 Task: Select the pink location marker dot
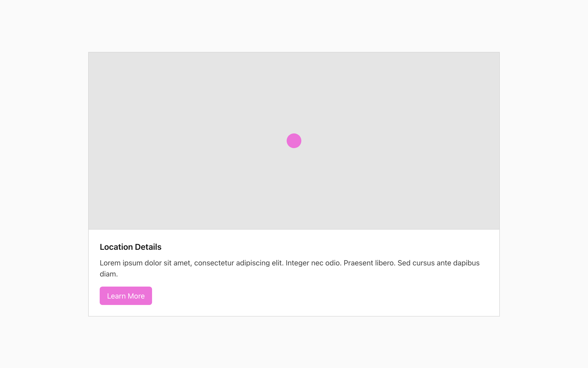(294, 141)
